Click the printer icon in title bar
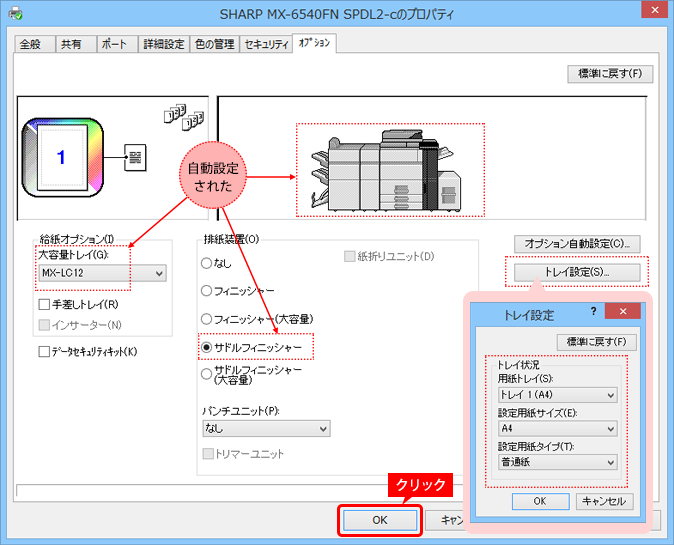This screenshot has height=545, width=674. coord(14,15)
